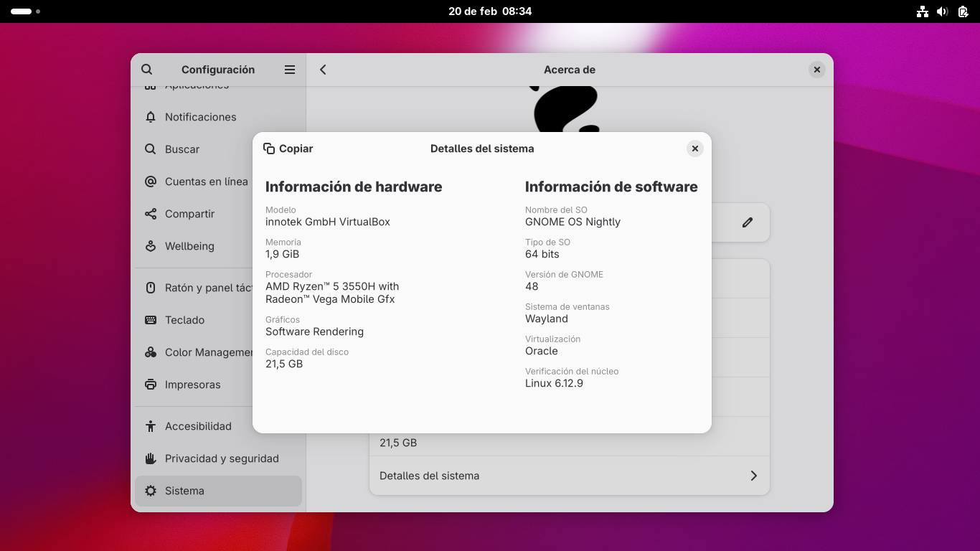Go back with the arrow in Acerca de

pyautogui.click(x=323, y=70)
